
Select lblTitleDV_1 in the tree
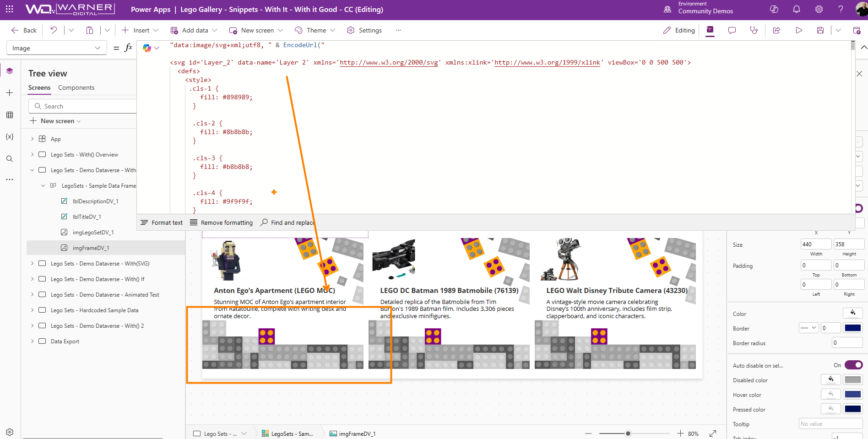(x=87, y=217)
